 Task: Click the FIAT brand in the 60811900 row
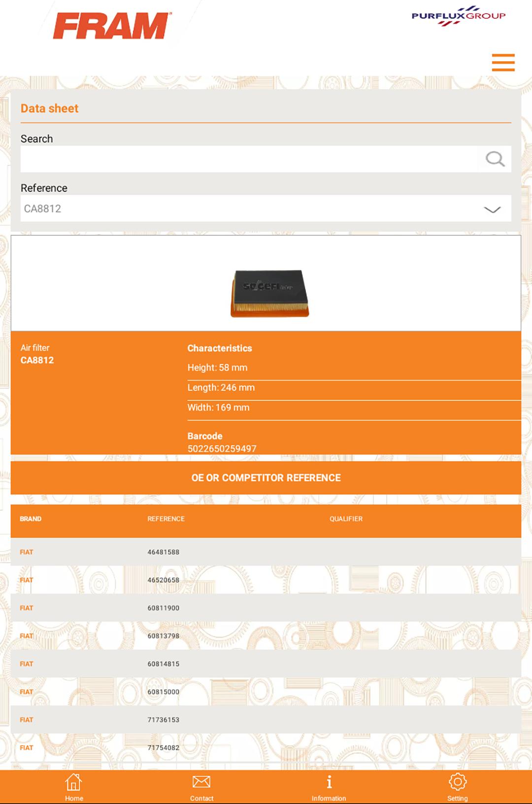[27, 608]
